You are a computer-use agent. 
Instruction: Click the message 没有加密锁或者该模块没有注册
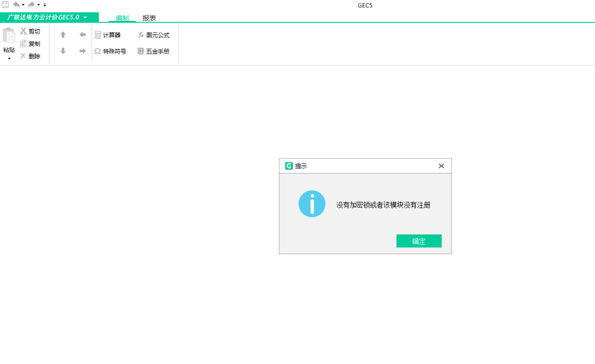[383, 205]
